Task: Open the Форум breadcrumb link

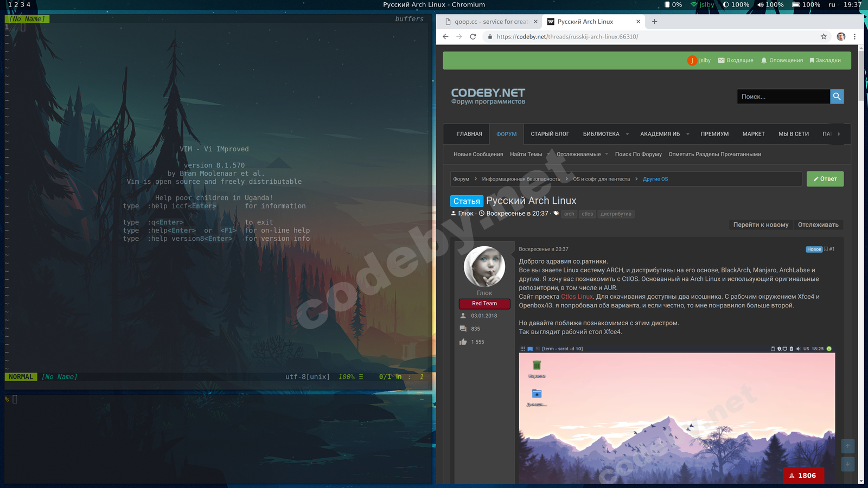Action: click(x=461, y=179)
